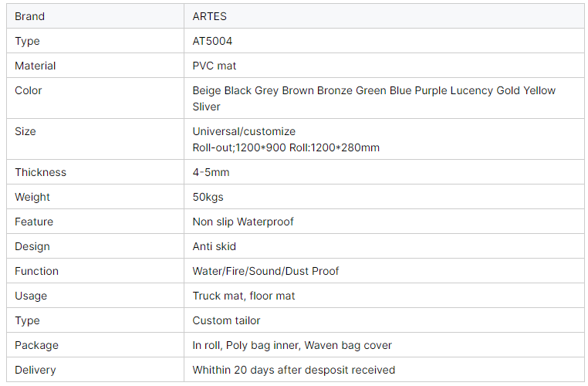Click the Universal/customize size text
The height and width of the screenshot is (386, 588).
click(x=244, y=131)
